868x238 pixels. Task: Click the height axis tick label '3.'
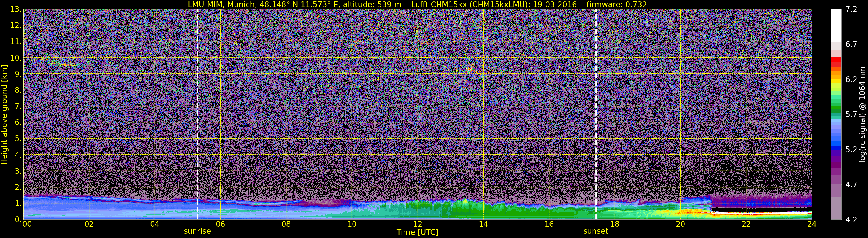pyautogui.click(x=18, y=171)
